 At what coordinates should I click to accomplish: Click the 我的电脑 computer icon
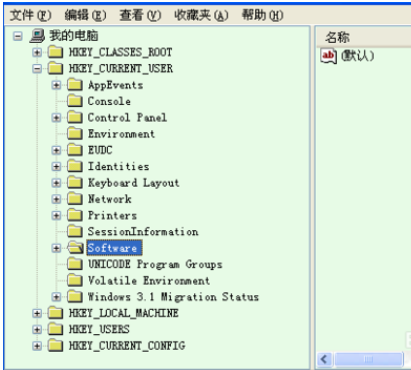37,36
